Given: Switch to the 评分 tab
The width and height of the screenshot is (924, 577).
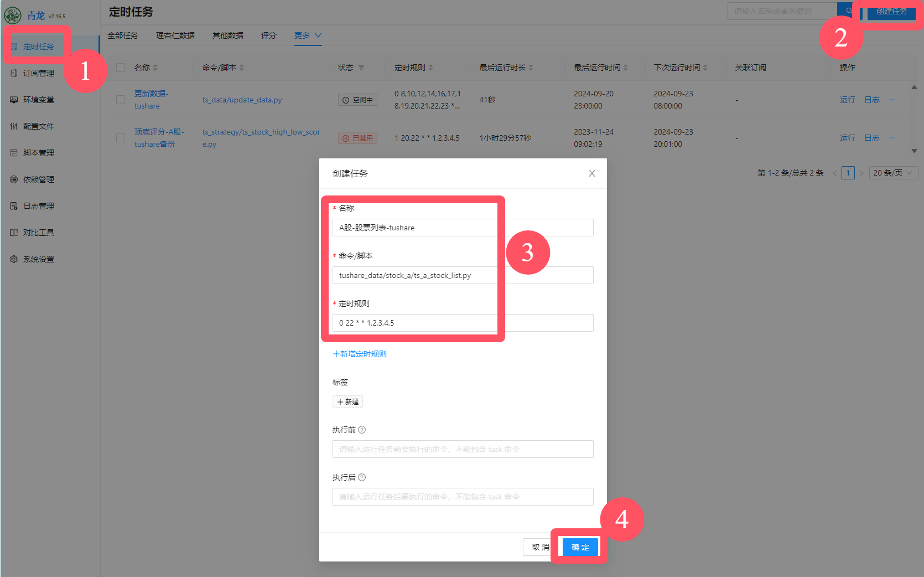Looking at the screenshot, I should pyautogui.click(x=269, y=35).
